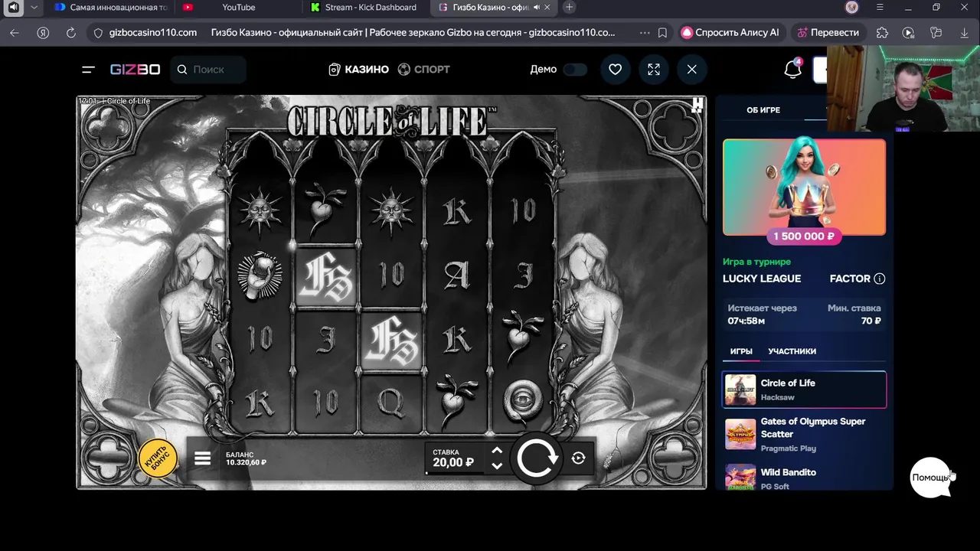This screenshot has width=980, height=551.
Task: Click the Hacksaw logo in game corner
Action: click(697, 105)
